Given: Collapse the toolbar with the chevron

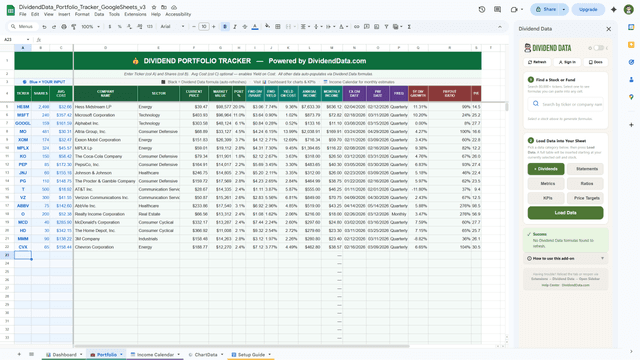Looking at the screenshot, I should point(500,27).
